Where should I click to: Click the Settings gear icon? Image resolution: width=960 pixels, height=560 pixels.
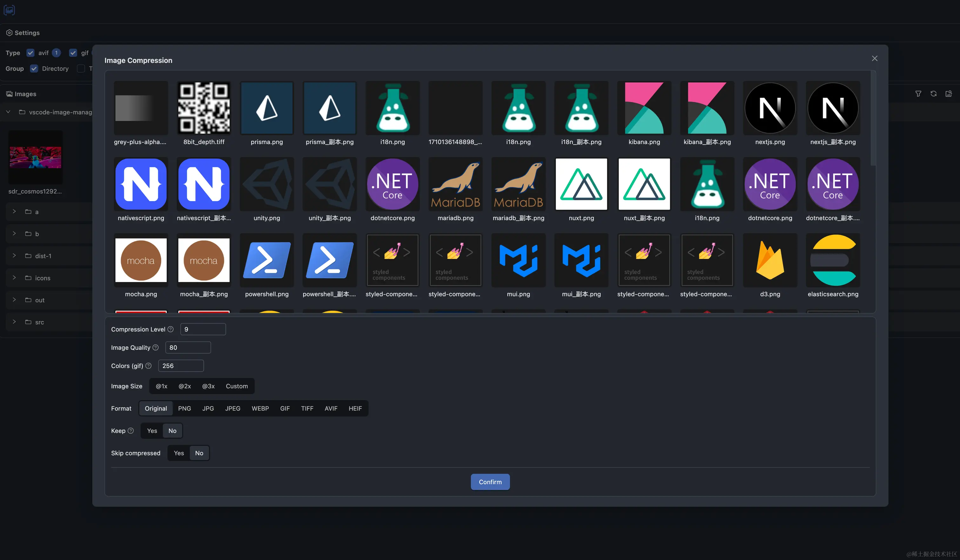9,33
